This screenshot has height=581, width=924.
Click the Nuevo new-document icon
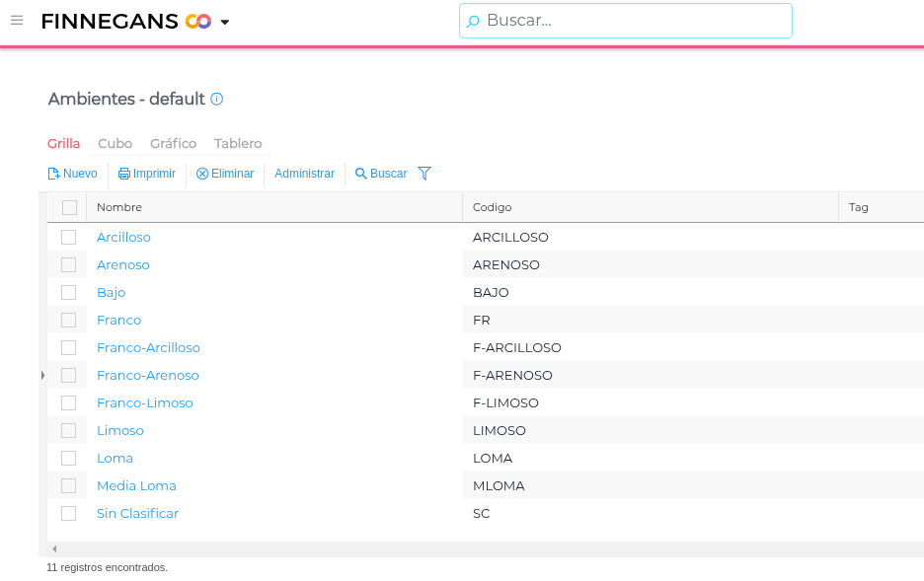[54, 174]
